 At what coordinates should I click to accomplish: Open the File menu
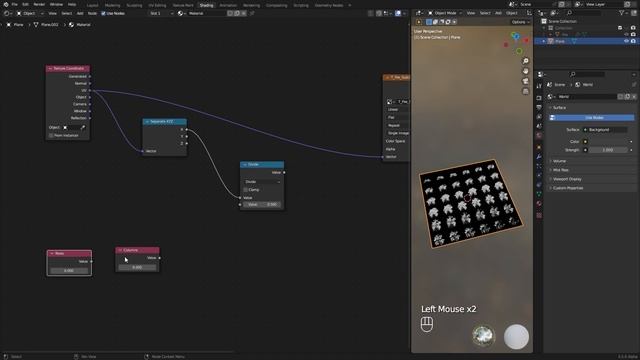point(14,4)
